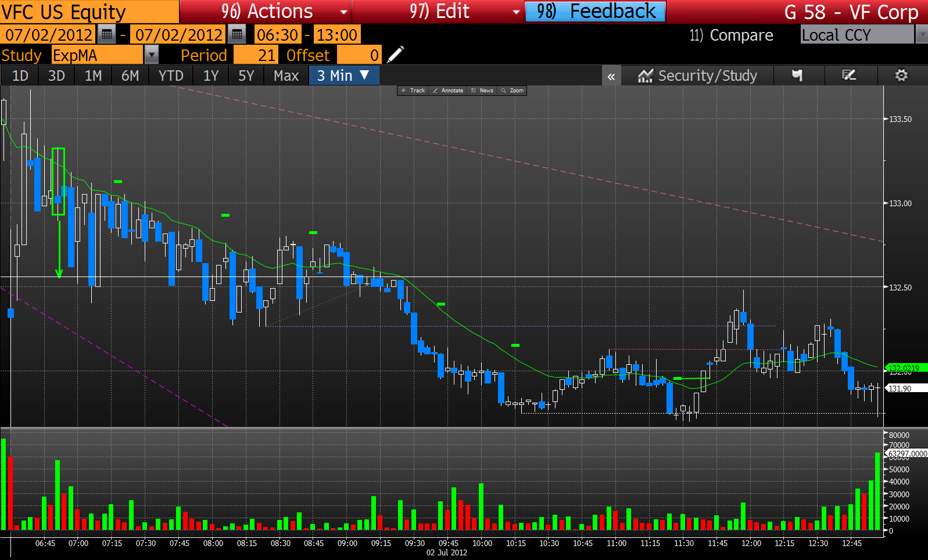Open chart settings gear icon

click(901, 76)
